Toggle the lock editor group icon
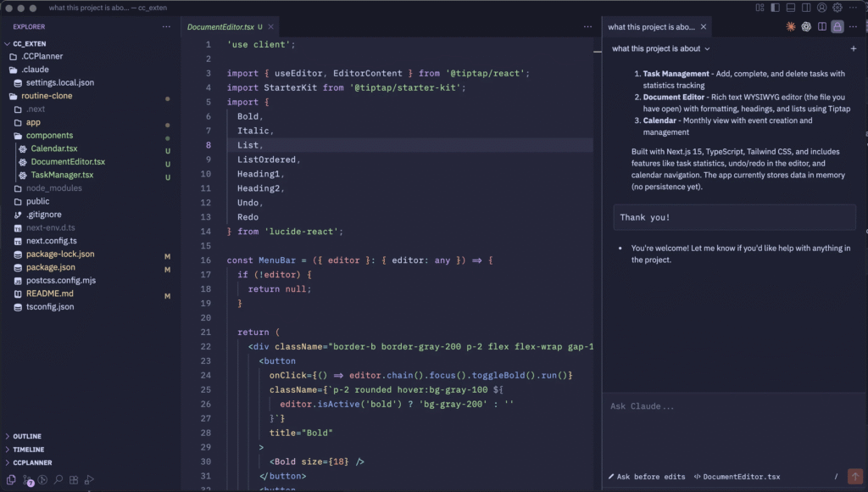Viewport: 868px width, 492px height. point(837,26)
